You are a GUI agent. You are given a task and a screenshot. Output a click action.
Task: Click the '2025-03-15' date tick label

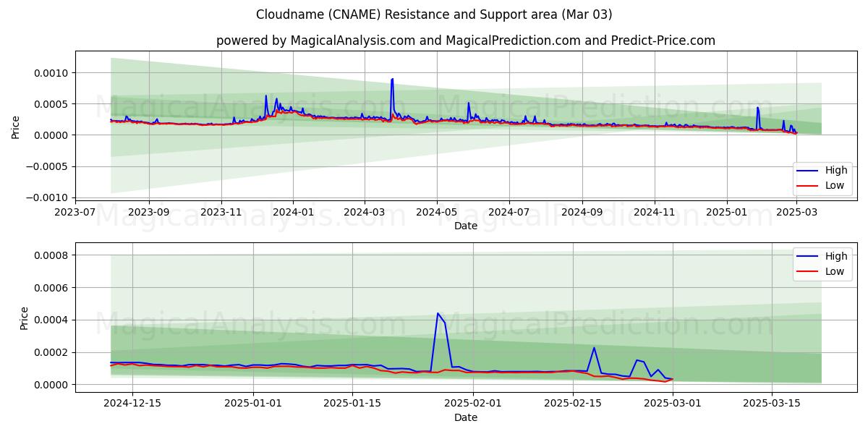772,404
